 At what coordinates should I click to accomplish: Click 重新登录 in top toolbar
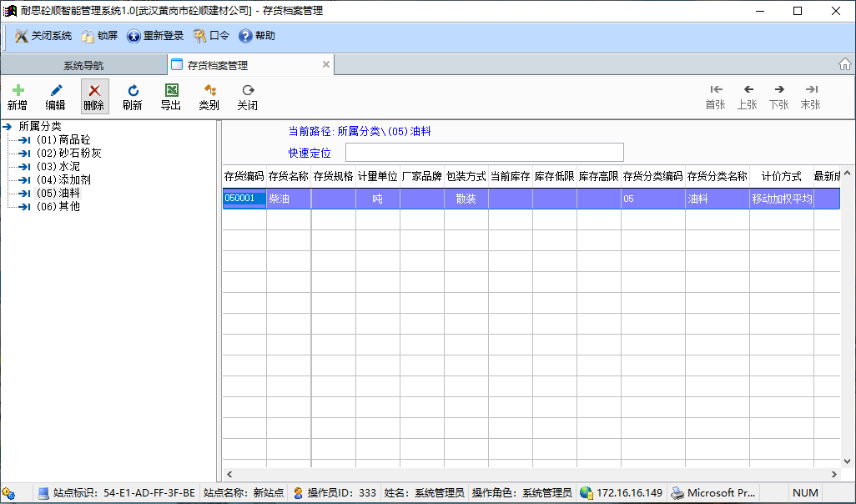(155, 36)
